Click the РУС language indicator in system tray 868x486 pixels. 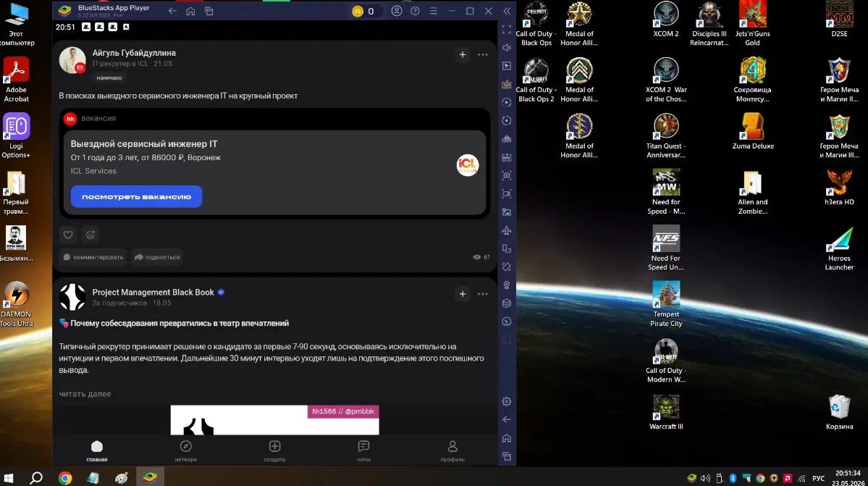pyautogui.click(x=818, y=478)
